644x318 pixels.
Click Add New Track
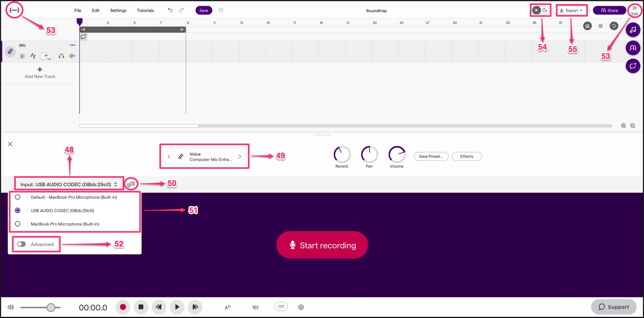39,72
